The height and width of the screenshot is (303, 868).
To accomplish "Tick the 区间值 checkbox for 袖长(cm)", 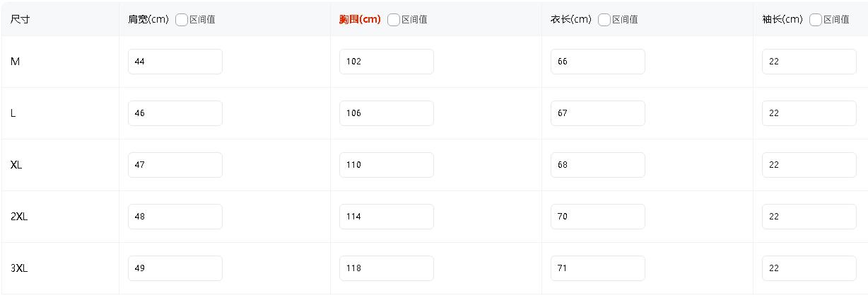I will point(816,20).
